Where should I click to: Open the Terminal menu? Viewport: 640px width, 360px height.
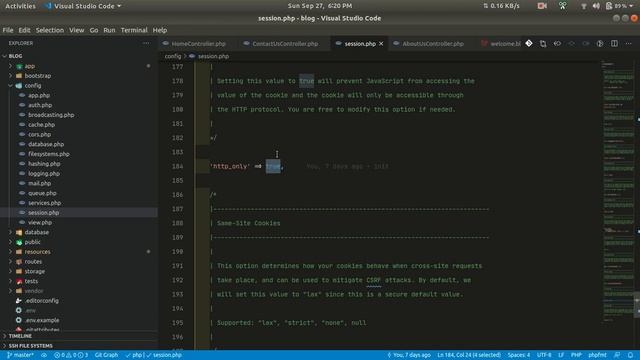pos(134,30)
